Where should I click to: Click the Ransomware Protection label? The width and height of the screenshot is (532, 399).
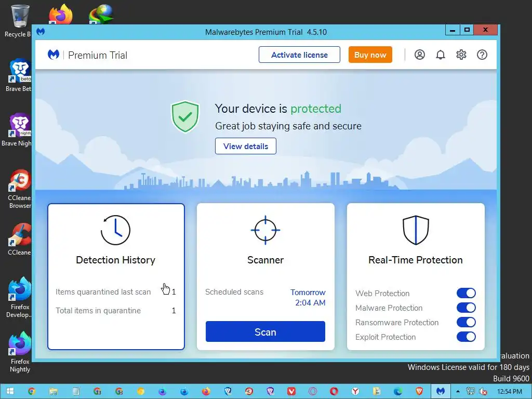tap(397, 322)
